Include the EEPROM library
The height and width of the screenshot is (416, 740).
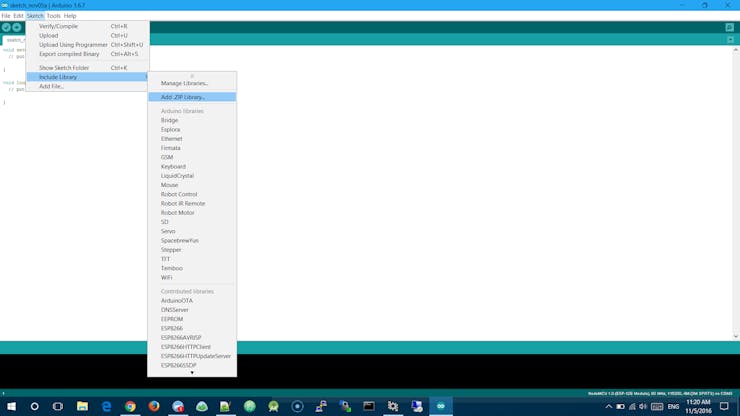[x=192, y=319]
